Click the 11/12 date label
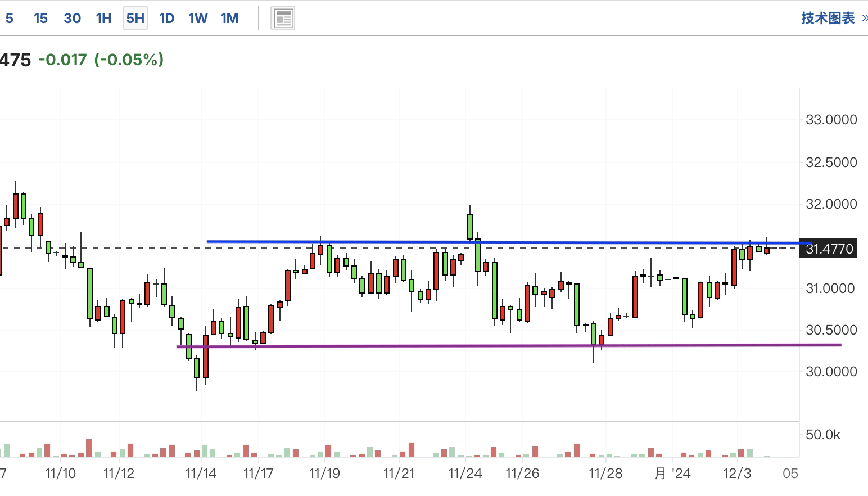This screenshot has width=868, height=496. tap(119, 474)
